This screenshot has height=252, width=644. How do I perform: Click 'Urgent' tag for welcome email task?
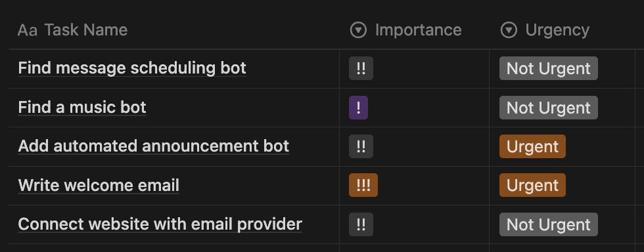pos(532,185)
